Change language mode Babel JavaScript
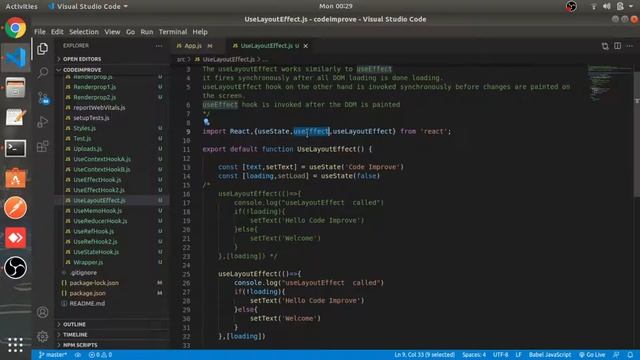640x360 pixels. pyautogui.click(x=550, y=355)
